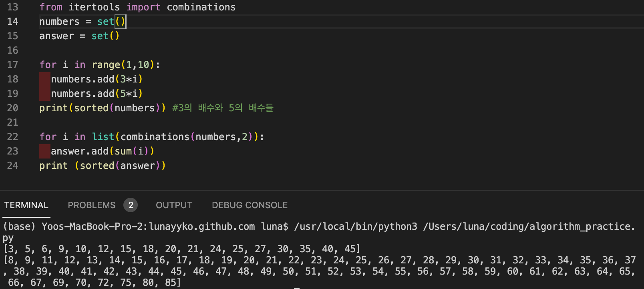The height and width of the screenshot is (289, 644).
Task: Click line number 20 in gutter
Action: pos(12,108)
